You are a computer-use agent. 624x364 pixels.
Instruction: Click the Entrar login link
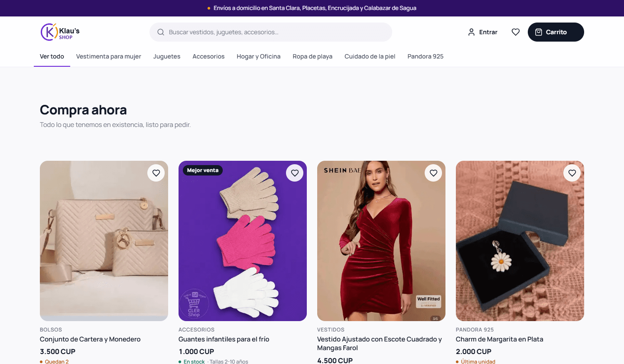(483, 32)
